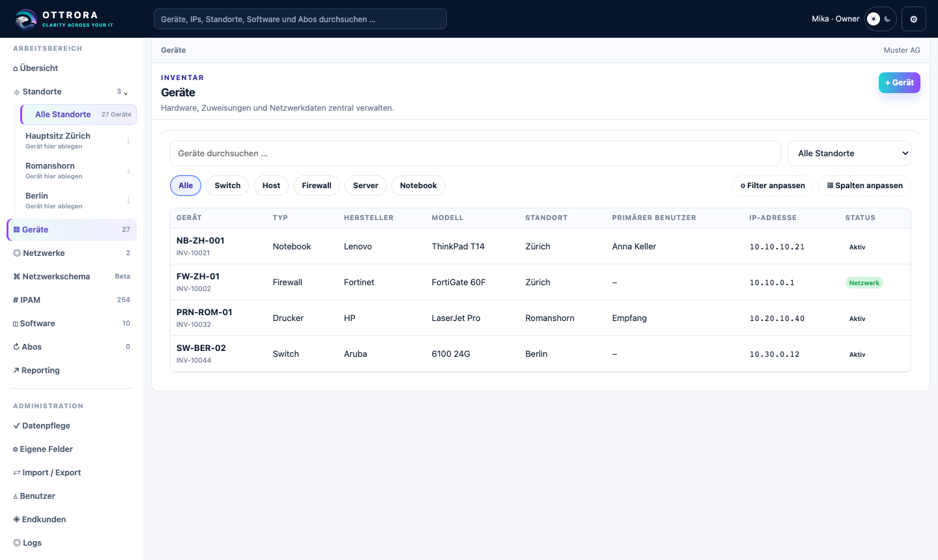
Task: Focus the global search field in the header
Action: [x=300, y=19]
